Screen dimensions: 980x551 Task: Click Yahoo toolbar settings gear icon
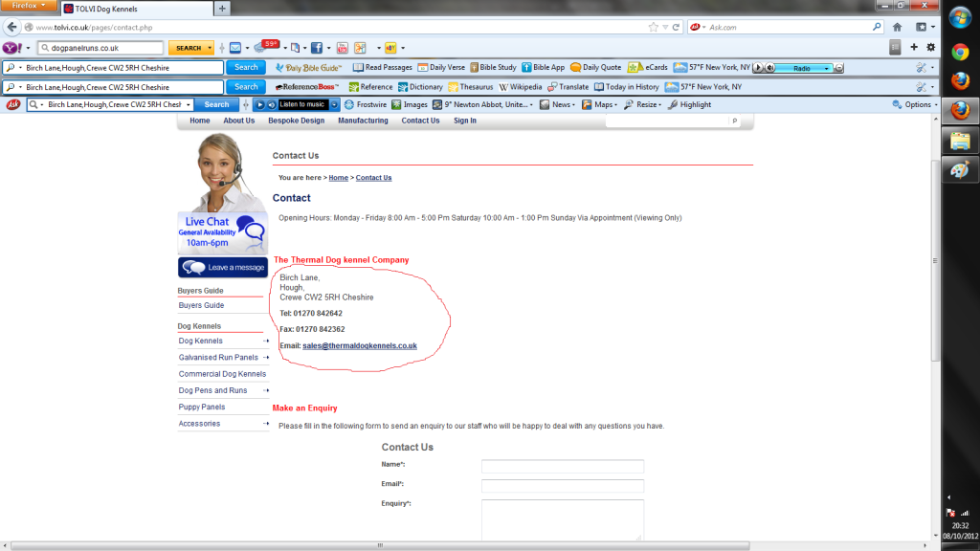930,48
